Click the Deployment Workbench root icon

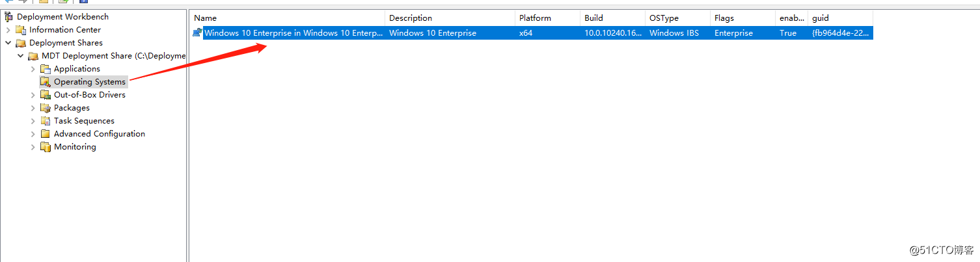[x=8, y=17]
